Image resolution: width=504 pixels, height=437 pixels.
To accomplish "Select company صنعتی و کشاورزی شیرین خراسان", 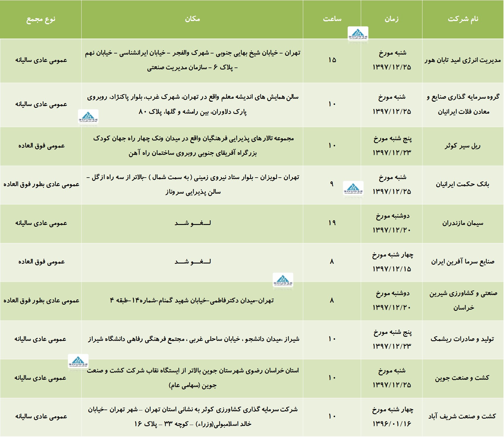I will (x=463, y=301).
